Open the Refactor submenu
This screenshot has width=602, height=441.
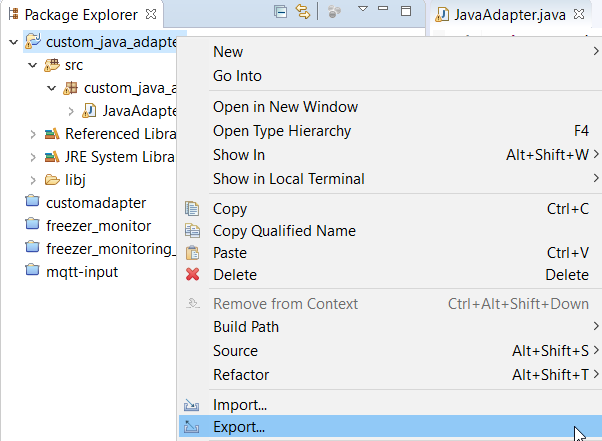click(390, 375)
